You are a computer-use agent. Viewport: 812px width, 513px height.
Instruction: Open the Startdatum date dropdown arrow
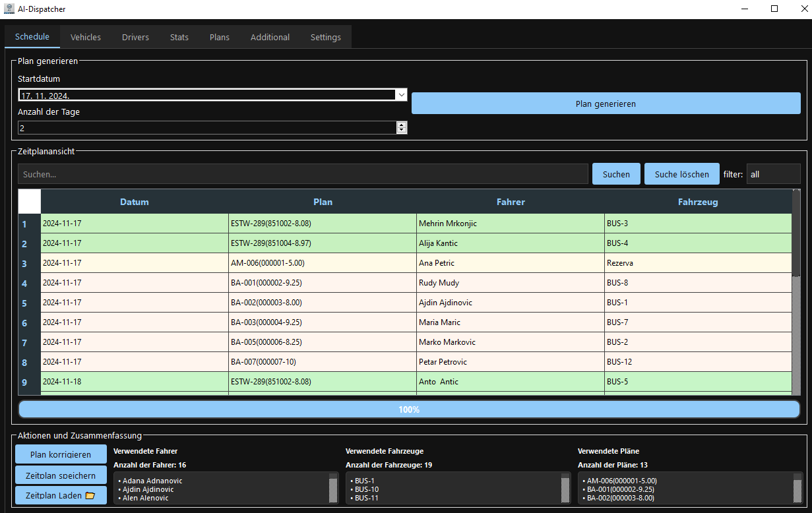pos(401,95)
